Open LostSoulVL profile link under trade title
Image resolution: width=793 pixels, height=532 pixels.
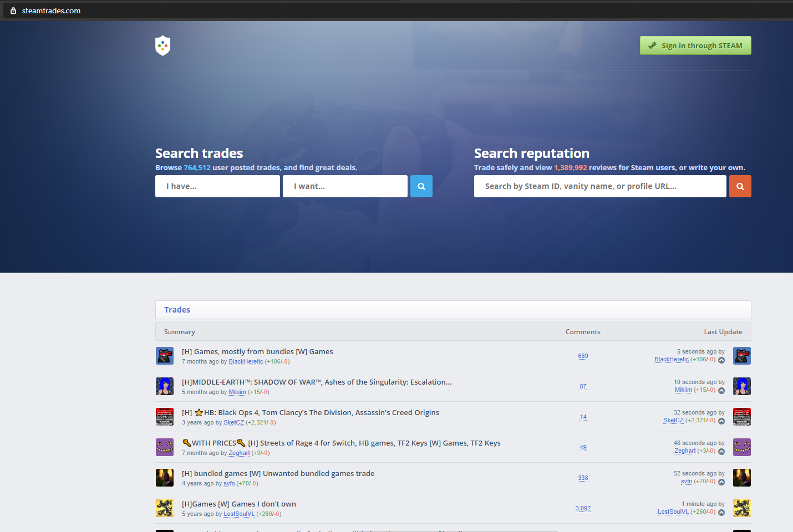coord(239,514)
